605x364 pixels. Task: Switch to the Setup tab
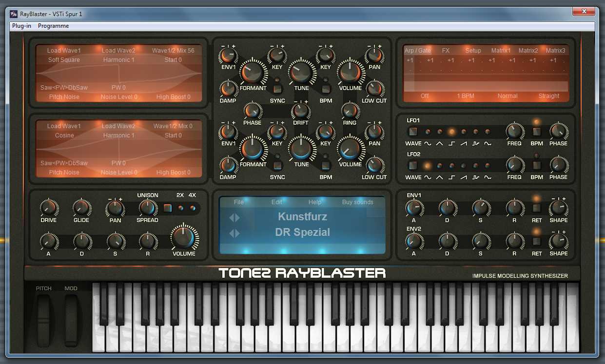(473, 51)
